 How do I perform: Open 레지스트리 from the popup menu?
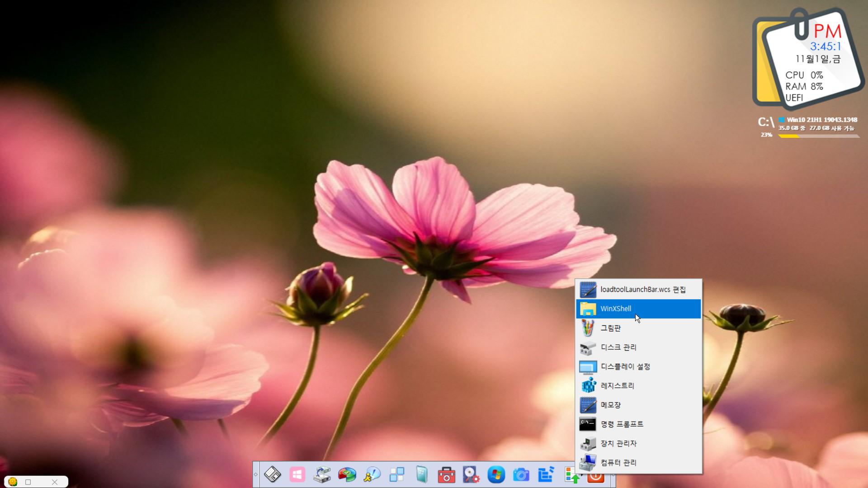[638, 386]
